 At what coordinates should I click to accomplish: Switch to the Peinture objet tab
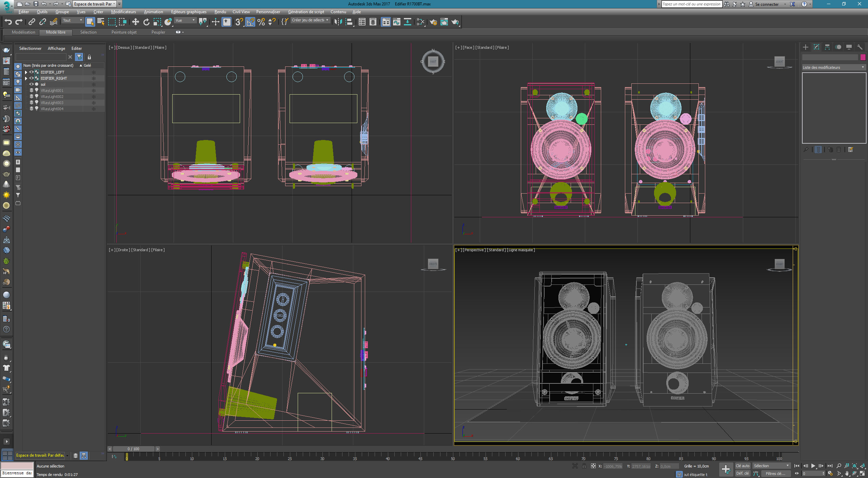coord(124,32)
